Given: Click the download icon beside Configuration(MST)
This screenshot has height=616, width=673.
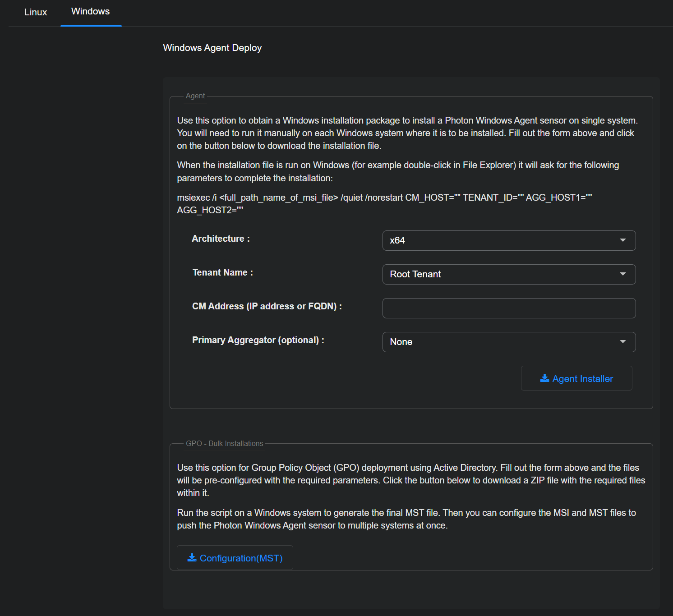Looking at the screenshot, I should [x=192, y=558].
